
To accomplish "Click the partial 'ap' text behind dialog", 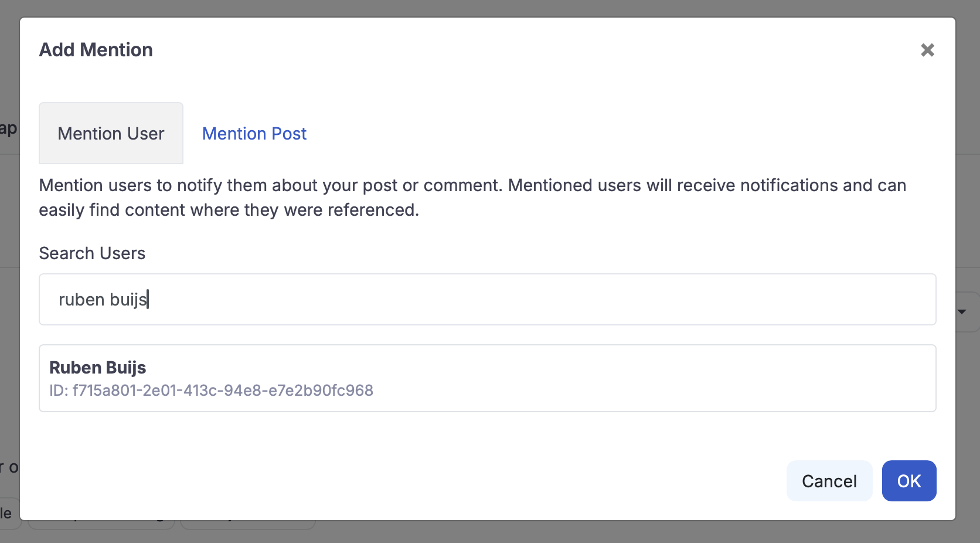I will [8, 128].
